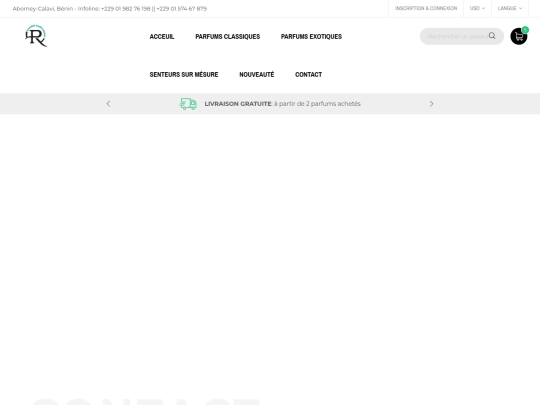Go to ACCEUIL menu item
Viewport: 540px width, 405px height.
tap(162, 37)
